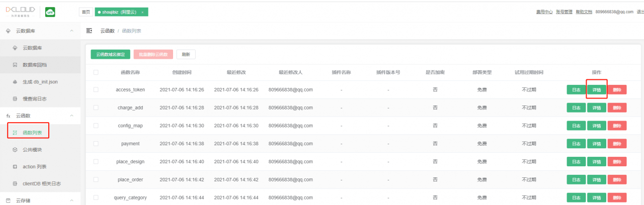Click the green uni logo icon

click(50, 12)
